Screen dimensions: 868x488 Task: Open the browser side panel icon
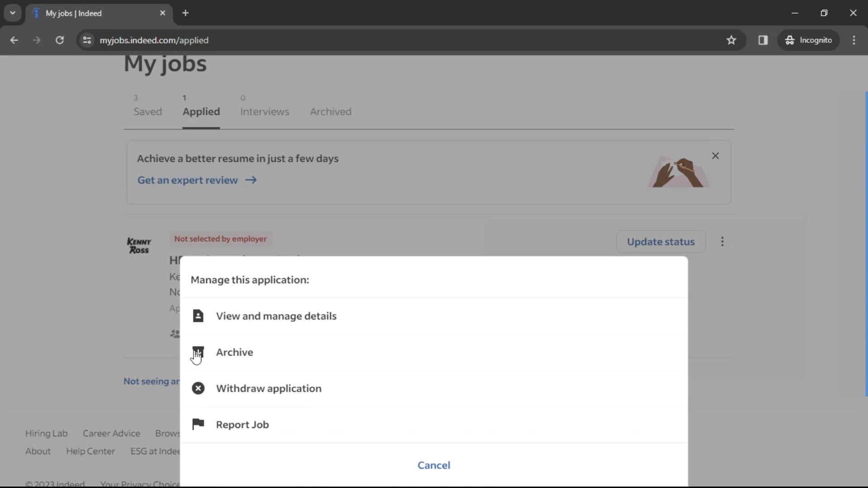[x=763, y=40]
